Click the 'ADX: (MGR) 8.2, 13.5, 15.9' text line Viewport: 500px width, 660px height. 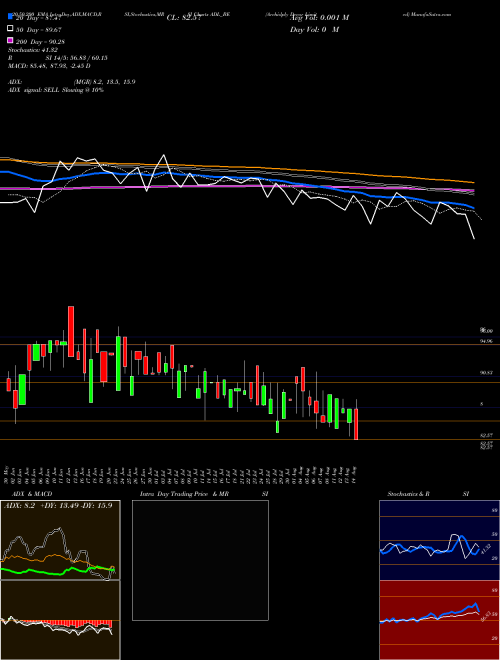pyautogui.click(x=72, y=82)
